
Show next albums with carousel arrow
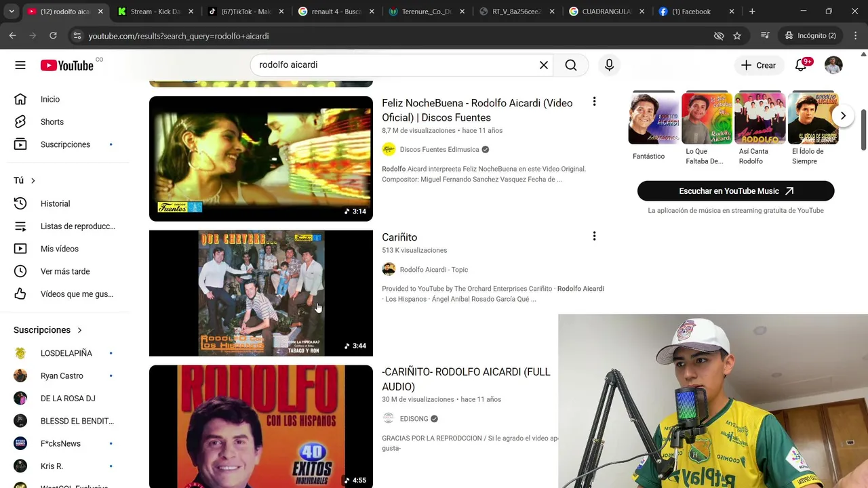click(x=843, y=116)
